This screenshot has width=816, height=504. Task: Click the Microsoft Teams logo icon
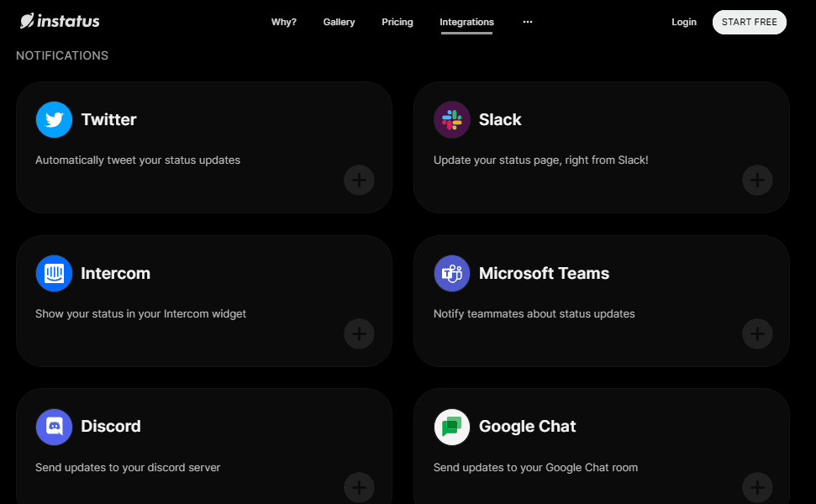coord(452,273)
